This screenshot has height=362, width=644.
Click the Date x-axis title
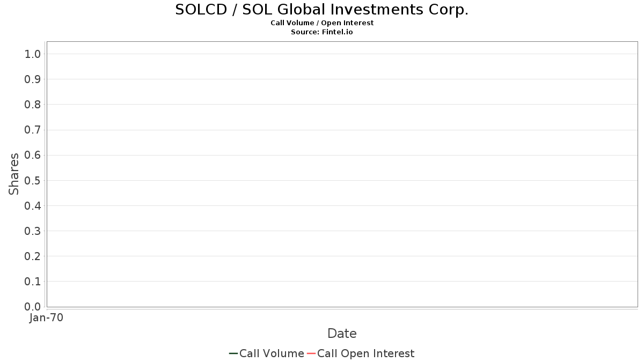pyautogui.click(x=342, y=334)
